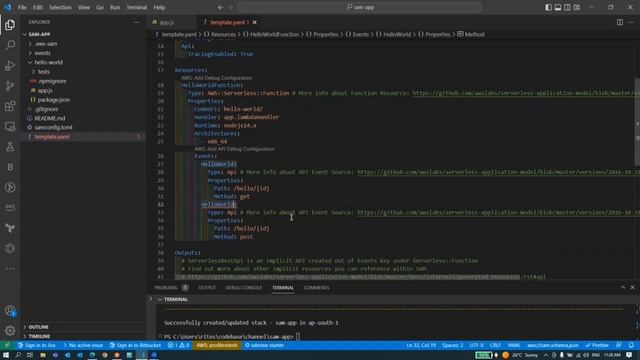
Task: Click AWS Add API Debug Configuration code lens
Action: [x=234, y=149]
